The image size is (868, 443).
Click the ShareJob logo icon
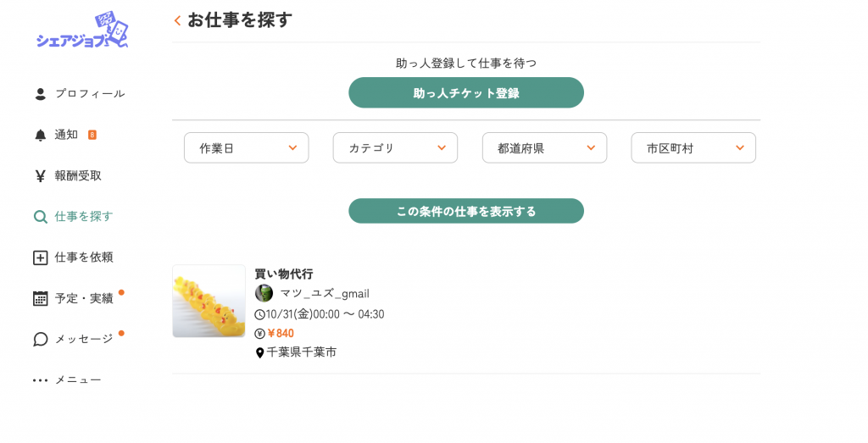pos(82,32)
